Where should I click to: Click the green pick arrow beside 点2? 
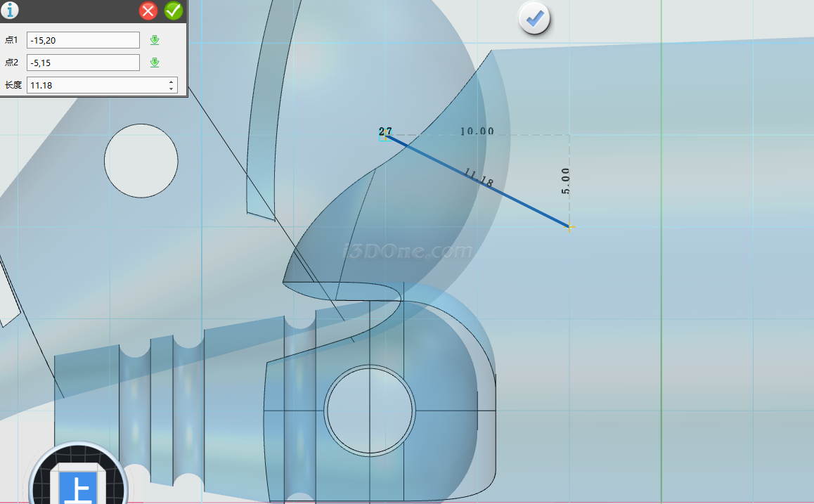(155, 63)
